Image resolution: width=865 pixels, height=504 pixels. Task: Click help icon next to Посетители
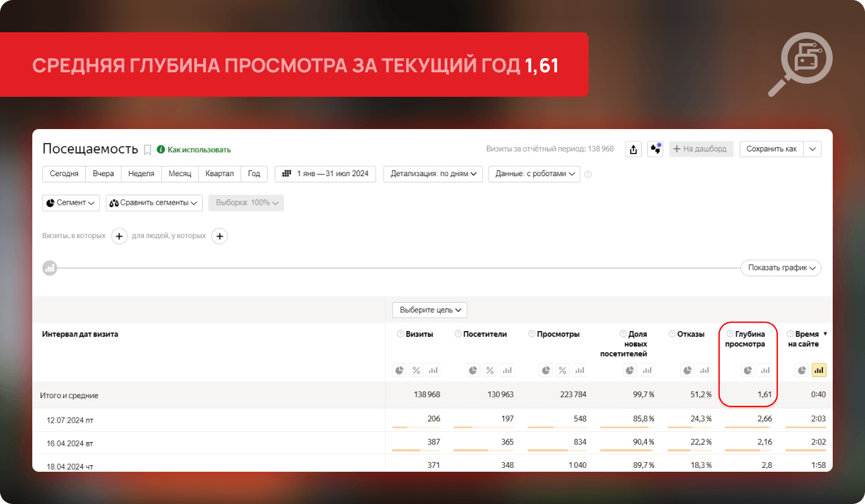(458, 334)
